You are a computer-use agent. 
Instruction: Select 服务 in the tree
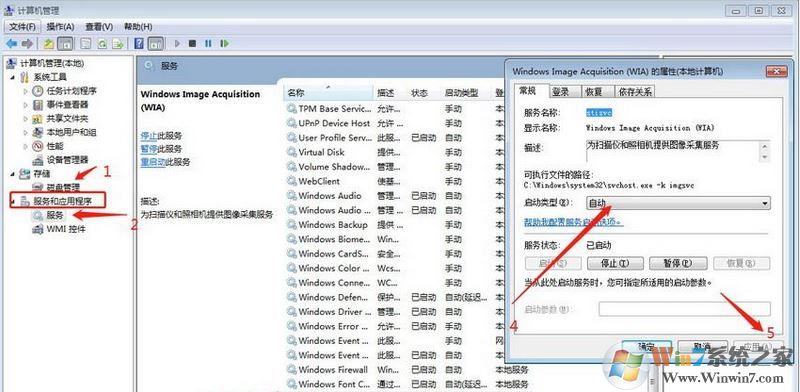click(55, 215)
